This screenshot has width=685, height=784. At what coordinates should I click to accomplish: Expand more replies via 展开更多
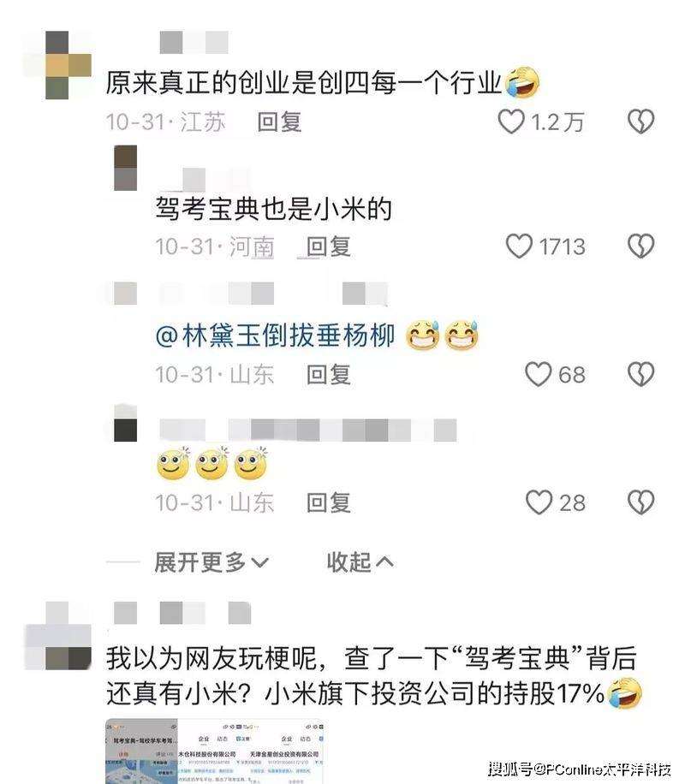tap(211, 562)
